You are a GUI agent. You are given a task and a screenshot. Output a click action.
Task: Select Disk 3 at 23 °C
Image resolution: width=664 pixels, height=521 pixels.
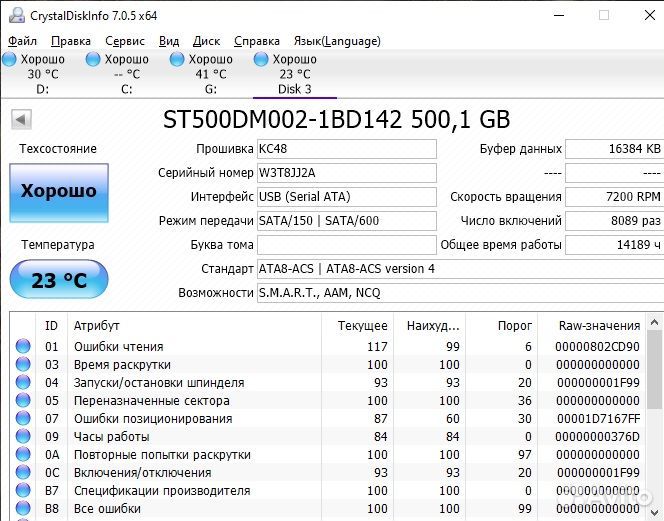click(294, 74)
